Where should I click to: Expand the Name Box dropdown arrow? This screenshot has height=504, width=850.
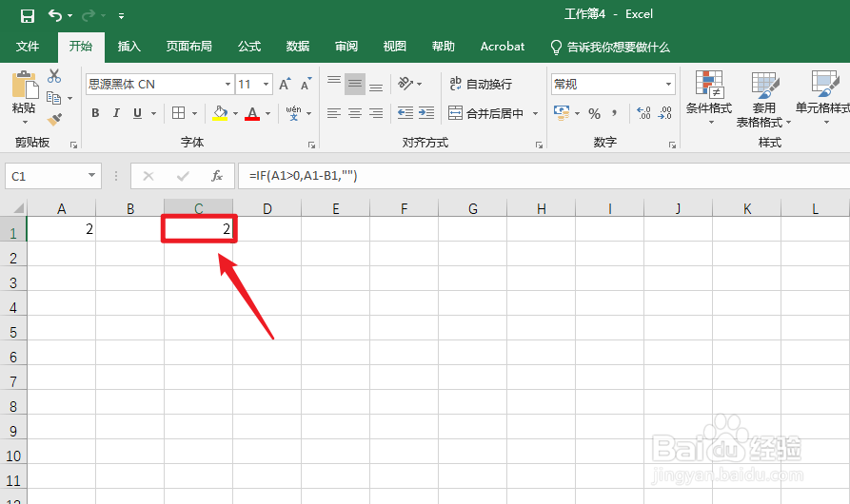(91, 175)
